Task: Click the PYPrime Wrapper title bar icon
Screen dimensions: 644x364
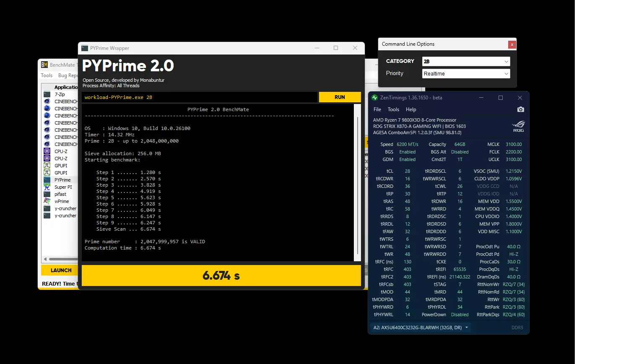Action: coord(85,48)
